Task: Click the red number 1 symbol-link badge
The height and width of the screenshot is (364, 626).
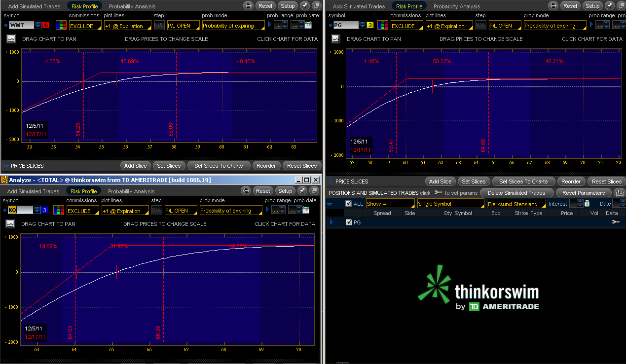Action: 46,25
